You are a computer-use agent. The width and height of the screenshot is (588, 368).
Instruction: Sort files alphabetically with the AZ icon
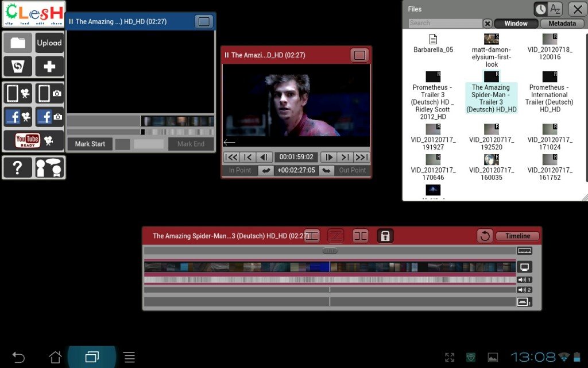pyautogui.click(x=555, y=9)
